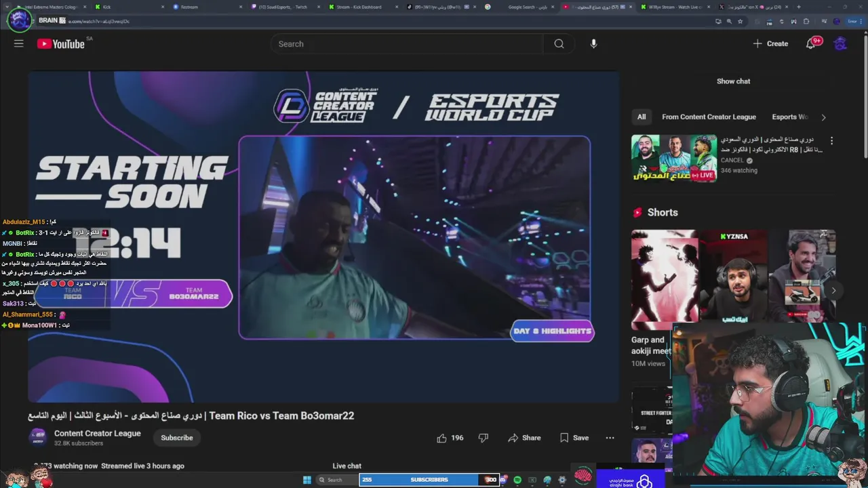Go to YouTube home via logo
The width and height of the screenshot is (868, 488).
(61, 44)
